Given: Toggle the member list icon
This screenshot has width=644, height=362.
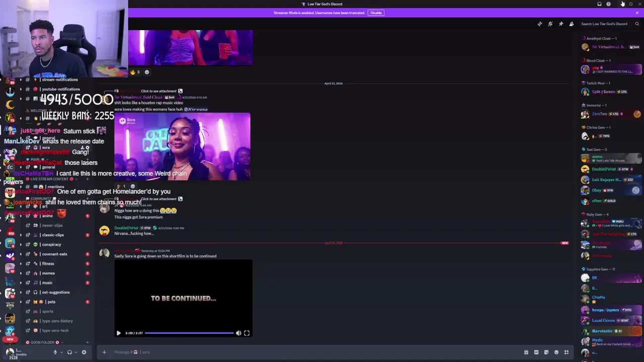Looking at the screenshot, I should [572, 24].
